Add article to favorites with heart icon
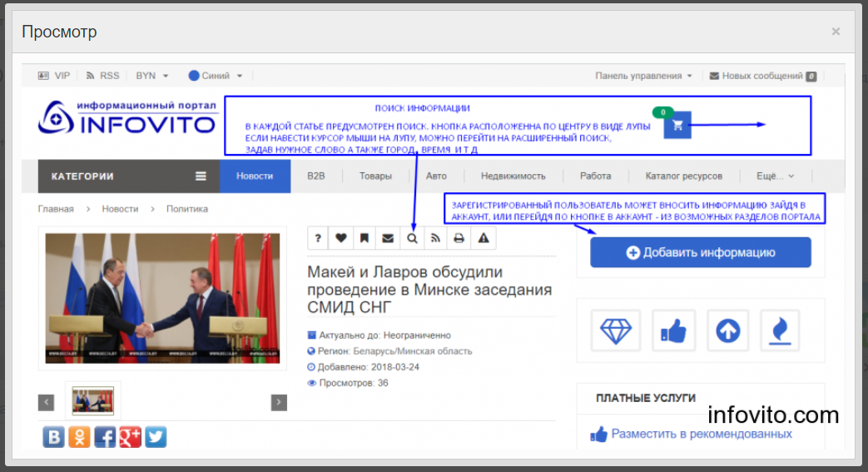This screenshot has height=472, width=868. pyautogui.click(x=341, y=238)
